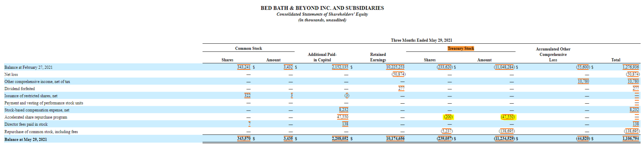The height and width of the screenshot is (147, 644).
Task: Open the ending retained earnings 10,174,656 value
Action: coord(395,139)
